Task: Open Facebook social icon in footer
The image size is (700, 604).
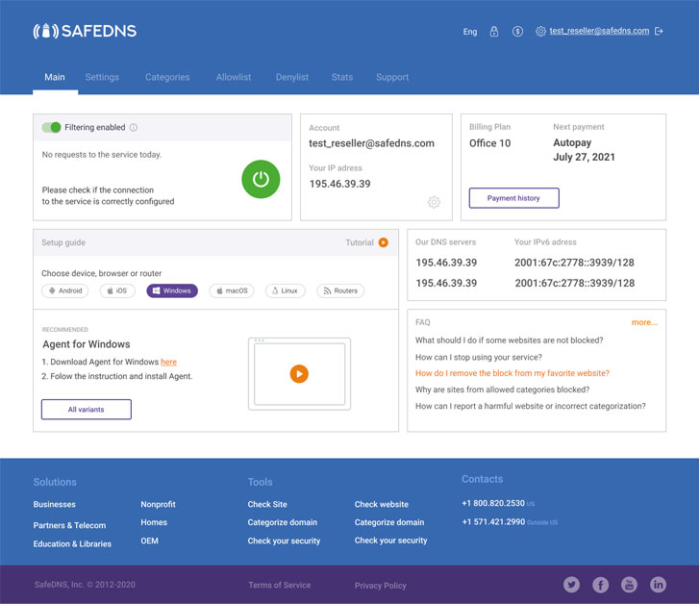Action: click(x=600, y=585)
